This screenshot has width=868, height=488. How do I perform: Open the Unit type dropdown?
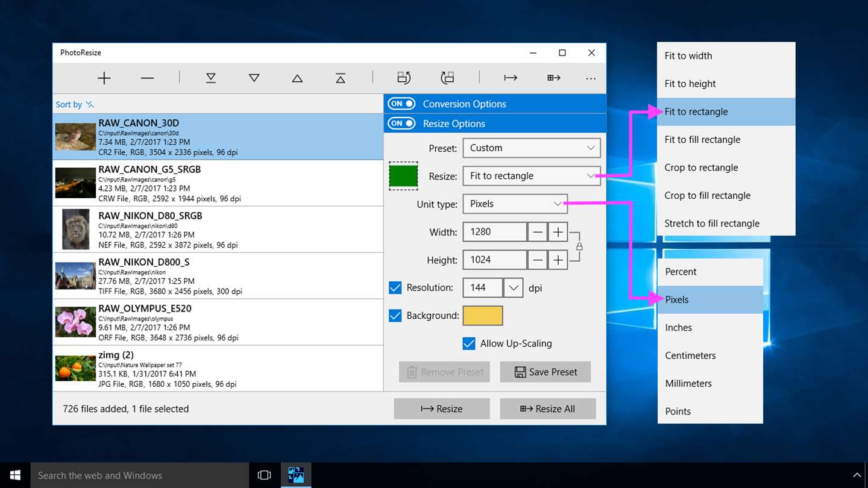click(515, 204)
